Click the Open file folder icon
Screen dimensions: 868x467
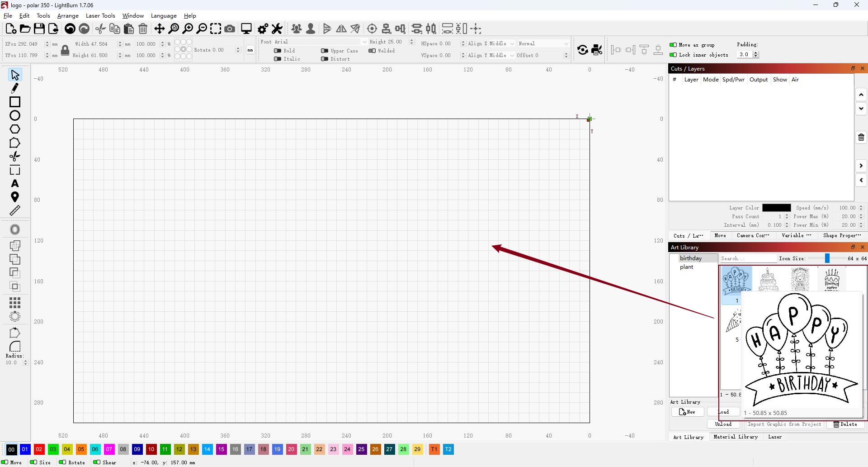pos(25,29)
